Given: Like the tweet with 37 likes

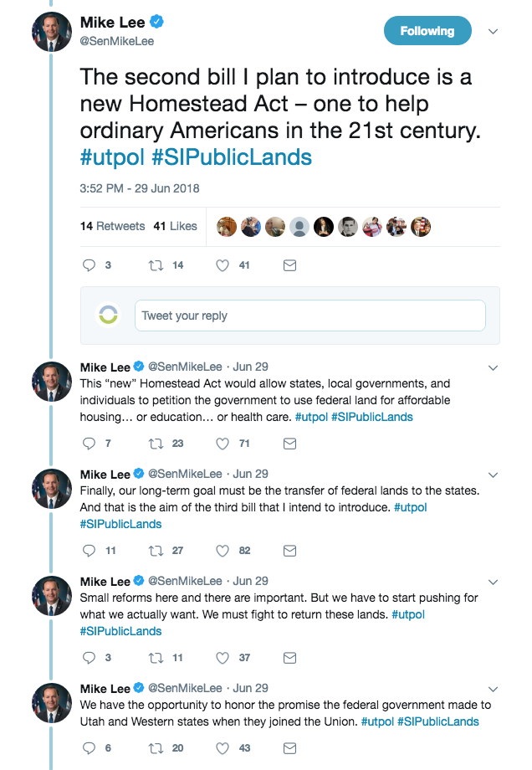Looking at the screenshot, I should [223, 658].
